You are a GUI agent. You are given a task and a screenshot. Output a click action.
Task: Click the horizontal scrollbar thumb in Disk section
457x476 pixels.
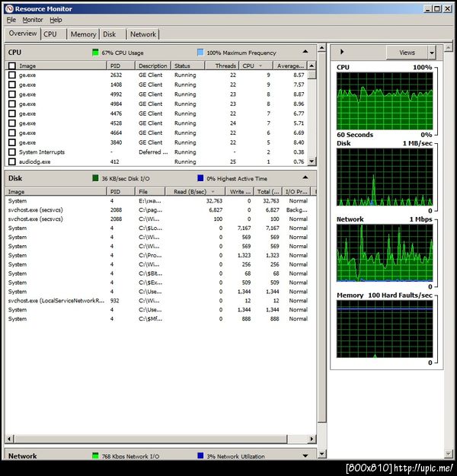151,439
